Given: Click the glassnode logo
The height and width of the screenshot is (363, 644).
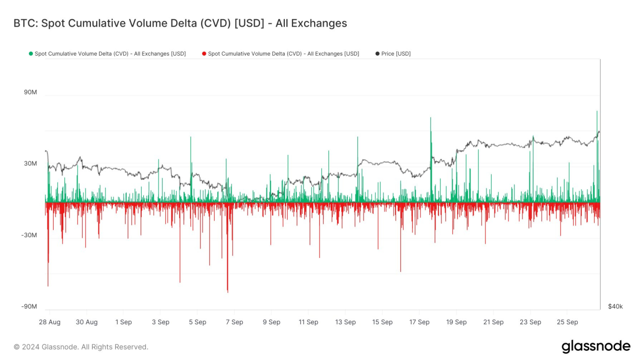Looking at the screenshot, I should pos(596,347).
